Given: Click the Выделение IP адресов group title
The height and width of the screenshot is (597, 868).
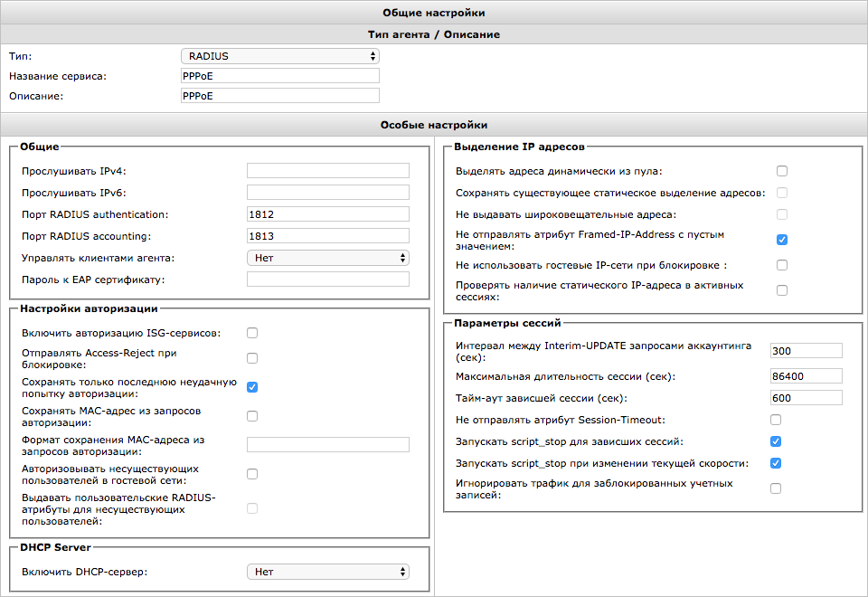Looking at the screenshot, I should [x=519, y=147].
